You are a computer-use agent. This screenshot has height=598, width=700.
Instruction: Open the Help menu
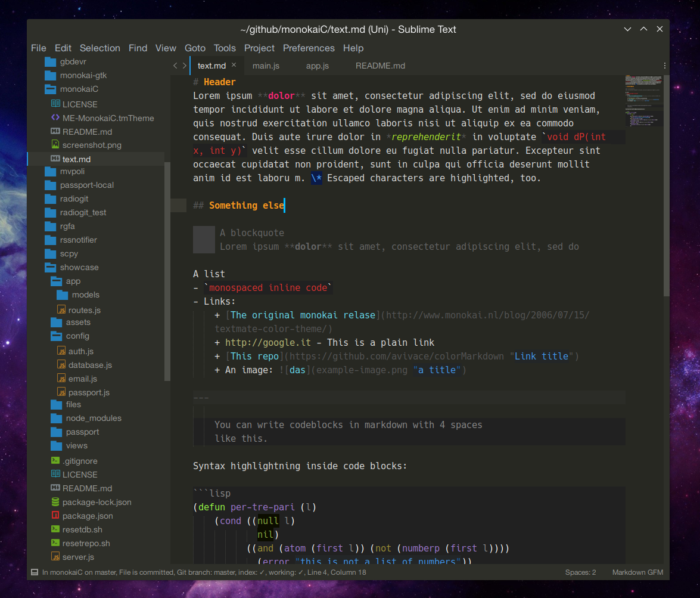click(353, 48)
